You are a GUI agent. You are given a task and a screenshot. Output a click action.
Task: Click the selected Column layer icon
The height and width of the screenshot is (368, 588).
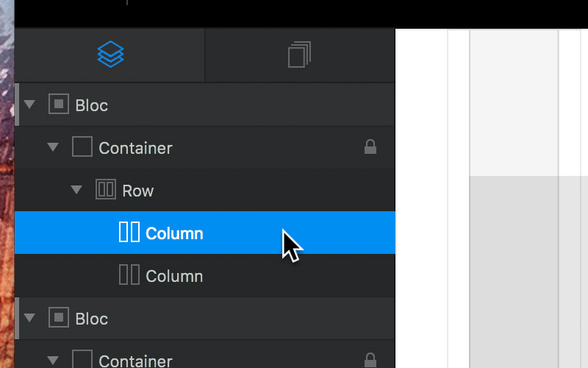[x=129, y=232]
